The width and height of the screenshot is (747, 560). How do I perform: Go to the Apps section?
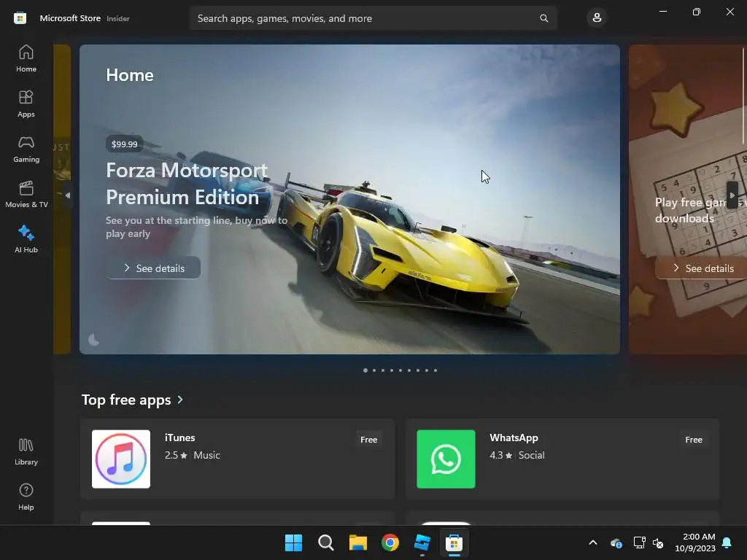tap(26, 104)
